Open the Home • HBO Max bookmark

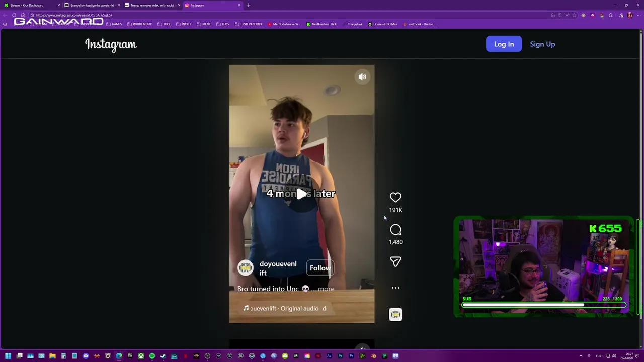click(x=383, y=24)
